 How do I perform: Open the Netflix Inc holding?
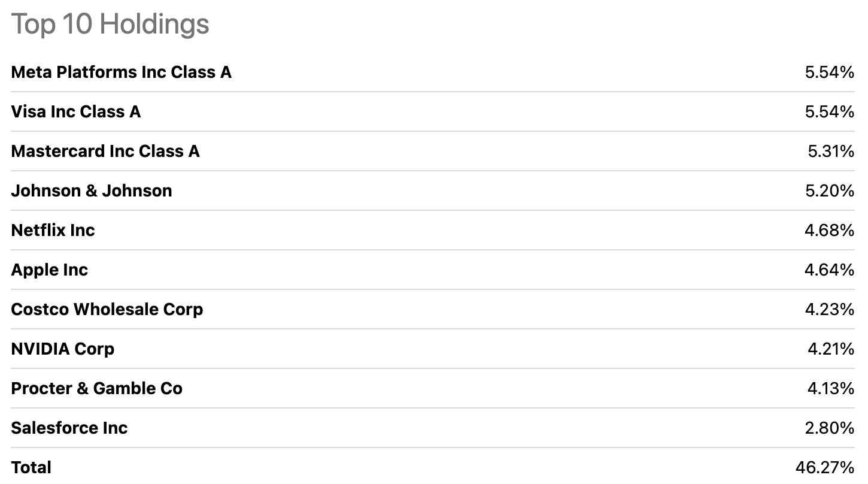point(53,231)
